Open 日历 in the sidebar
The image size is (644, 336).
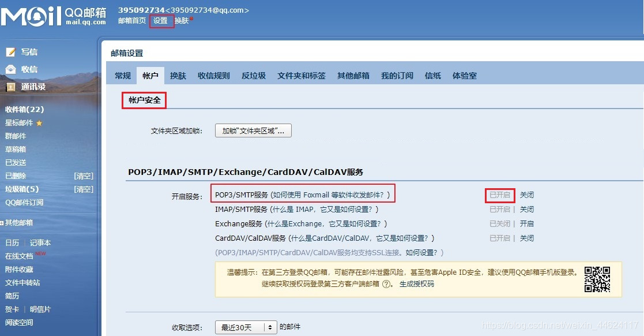12,242
